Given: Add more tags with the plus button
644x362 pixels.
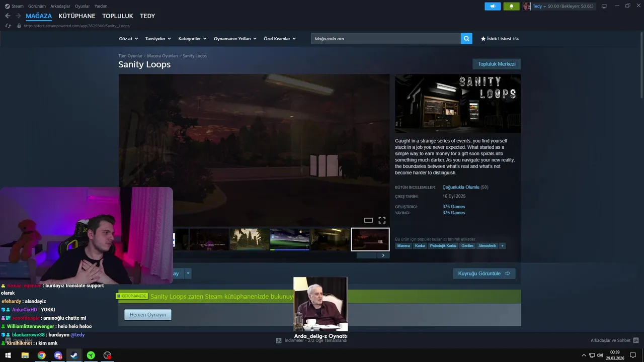Looking at the screenshot, I should [x=502, y=246].
